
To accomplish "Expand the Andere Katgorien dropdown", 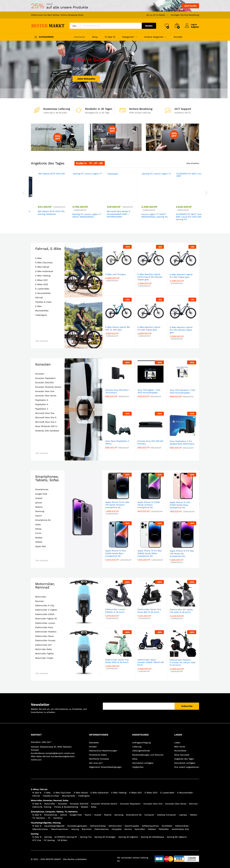I will [155, 37].
